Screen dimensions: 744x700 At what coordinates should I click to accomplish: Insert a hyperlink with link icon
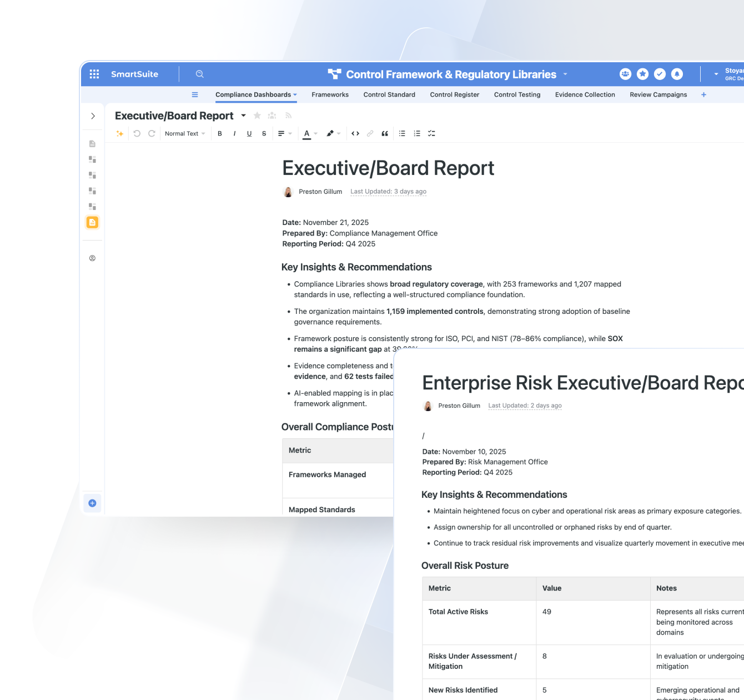point(370,133)
